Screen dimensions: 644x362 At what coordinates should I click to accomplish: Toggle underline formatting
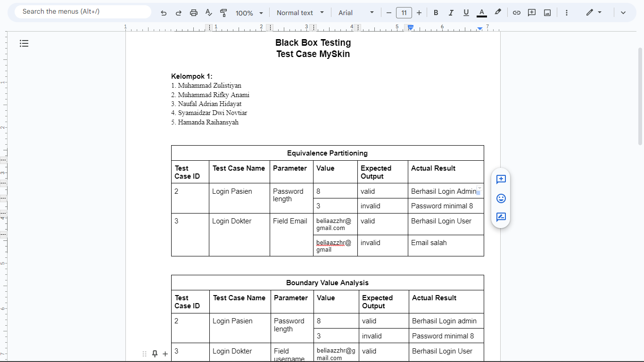coord(466,13)
